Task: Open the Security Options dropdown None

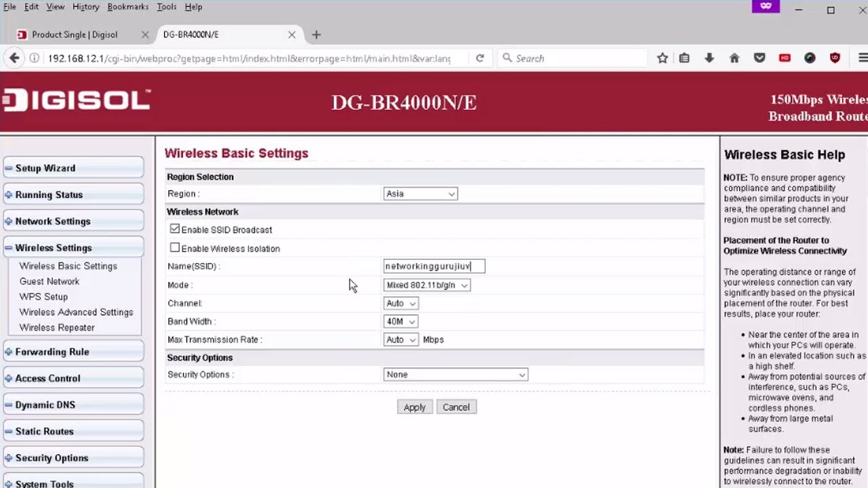Action: pos(456,374)
